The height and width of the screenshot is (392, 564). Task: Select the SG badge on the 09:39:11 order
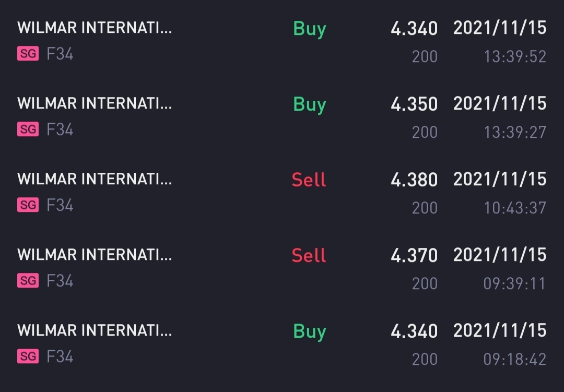[x=28, y=280]
